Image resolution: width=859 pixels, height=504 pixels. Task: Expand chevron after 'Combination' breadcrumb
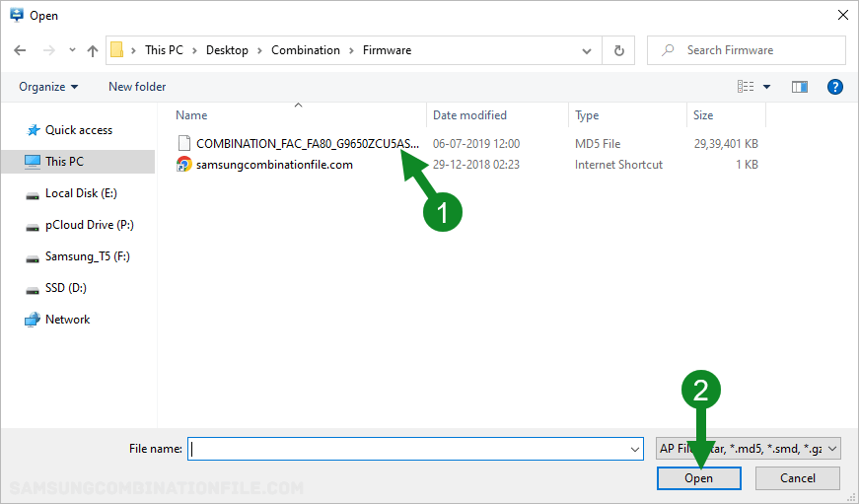pos(351,50)
